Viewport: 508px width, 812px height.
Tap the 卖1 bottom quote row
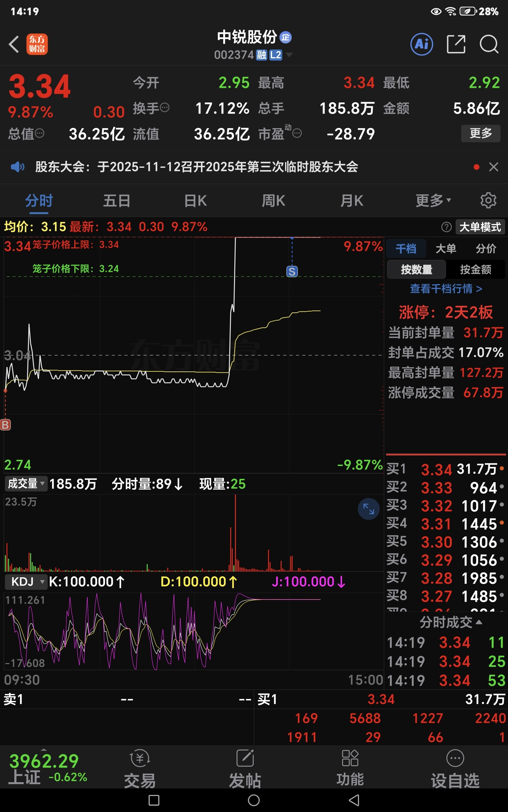(x=127, y=700)
